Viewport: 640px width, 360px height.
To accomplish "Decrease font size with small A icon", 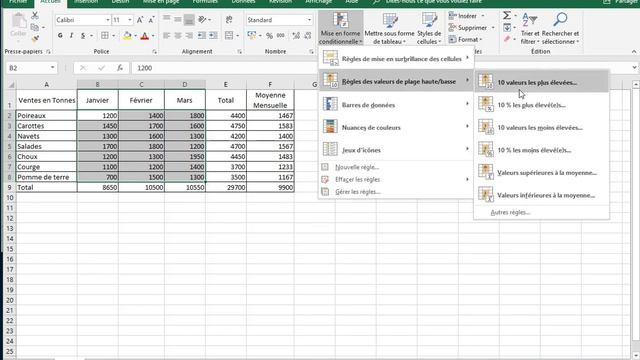I will (x=151, y=20).
